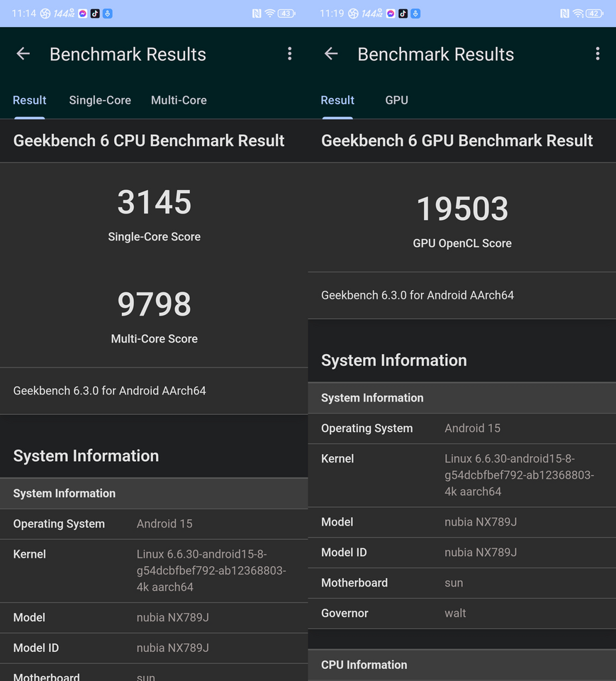The height and width of the screenshot is (681, 616).
Task: Tap Multi-Core Score label
Action: (154, 339)
